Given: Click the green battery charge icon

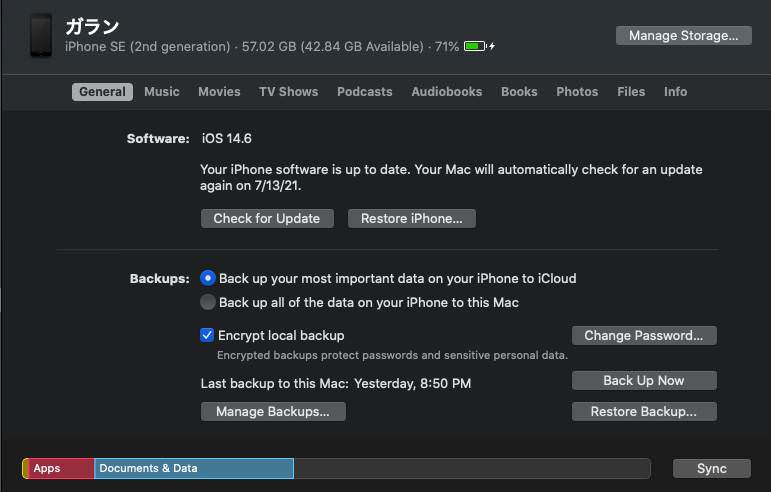Looking at the screenshot, I should click(475, 46).
